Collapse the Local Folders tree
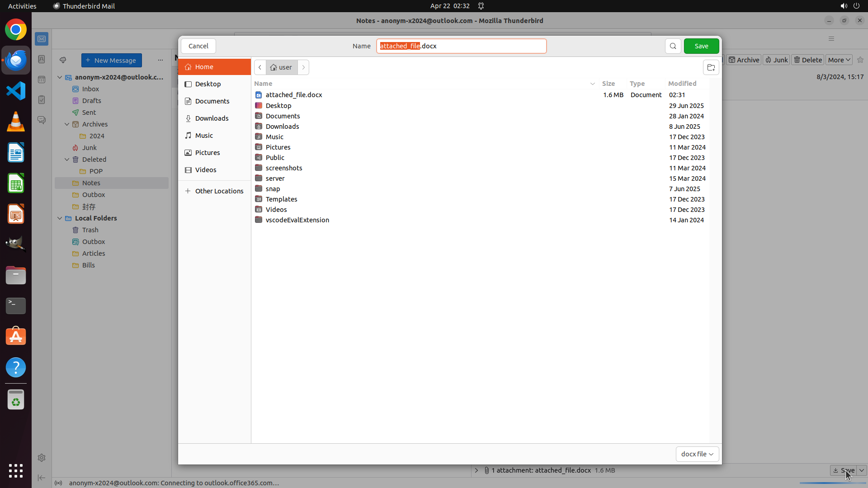868x488 pixels. click(60, 218)
